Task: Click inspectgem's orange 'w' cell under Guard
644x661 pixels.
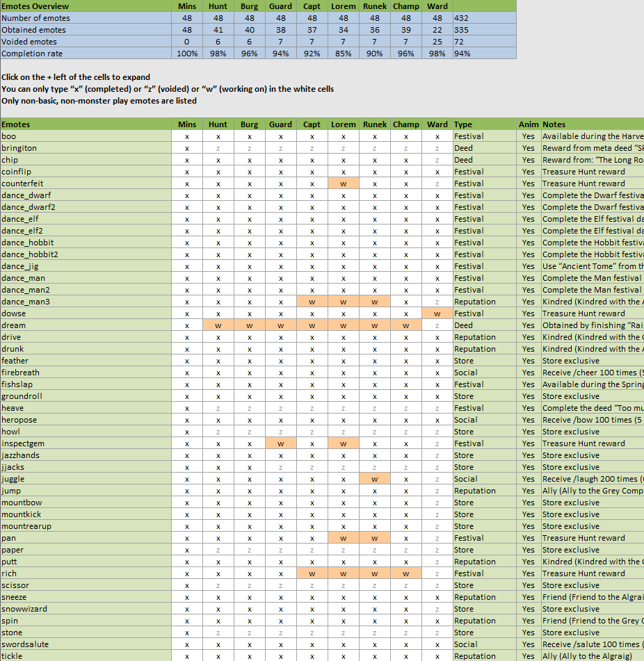Action: 280,443
